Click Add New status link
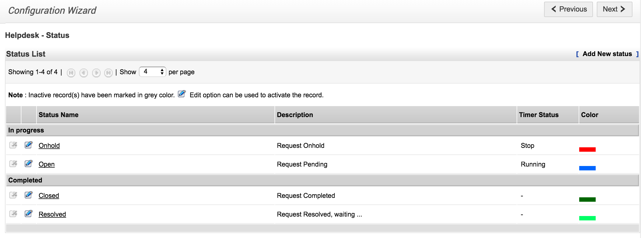Image resolution: width=644 pixels, height=238 pixels. [x=607, y=54]
